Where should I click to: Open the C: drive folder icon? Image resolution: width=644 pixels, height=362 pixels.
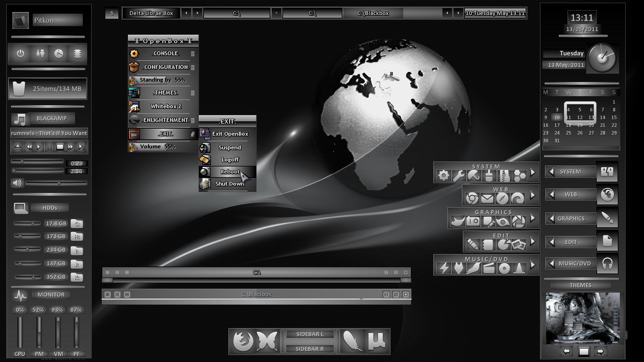[x=77, y=224]
